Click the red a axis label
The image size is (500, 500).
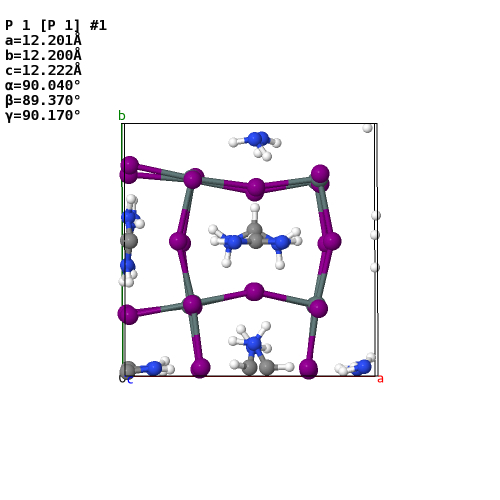pyautogui.click(x=380, y=379)
